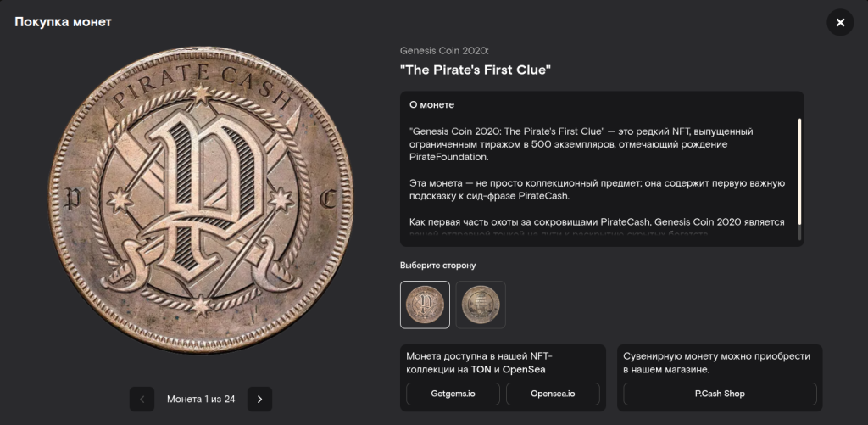The width and height of the screenshot is (868, 425).
Task: Select the reverse side coin thumbnail
Action: 481,305
